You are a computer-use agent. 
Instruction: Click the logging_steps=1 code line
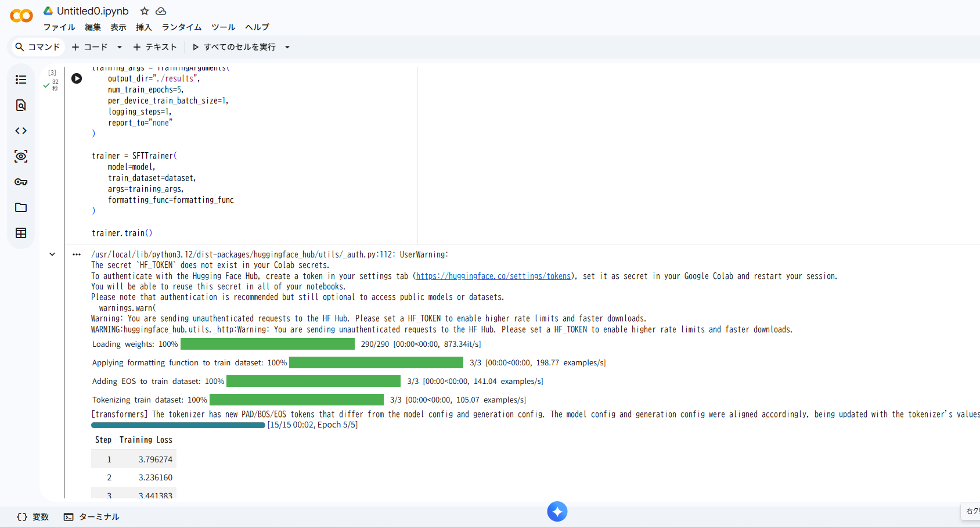click(x=140, y=112)
